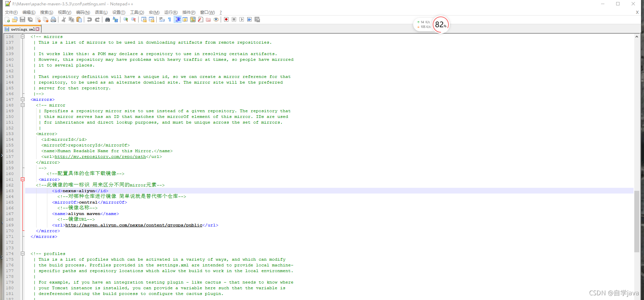Image resolution: width=644 pixels, height=300 pixels.
Task: Open the 窗口(W) menu
Action: tap(207, 12)
